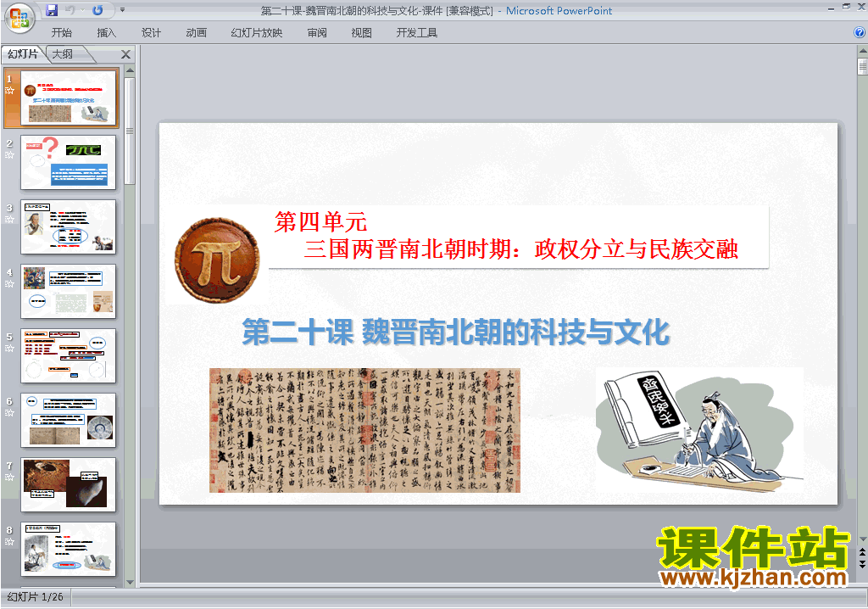This screenshot has width=868, height=609.
Task: Open the 视图 ribbon tab
Action: point(361,33)
